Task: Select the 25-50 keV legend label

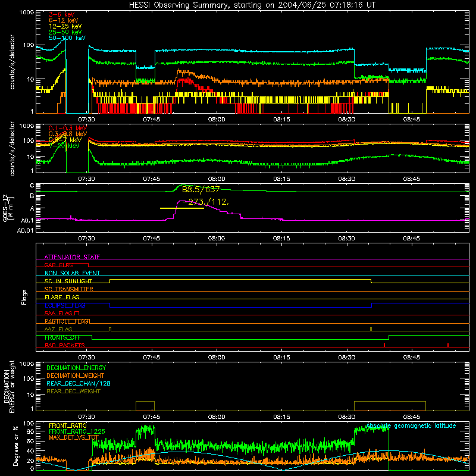Action: click(x=65, y=32)
